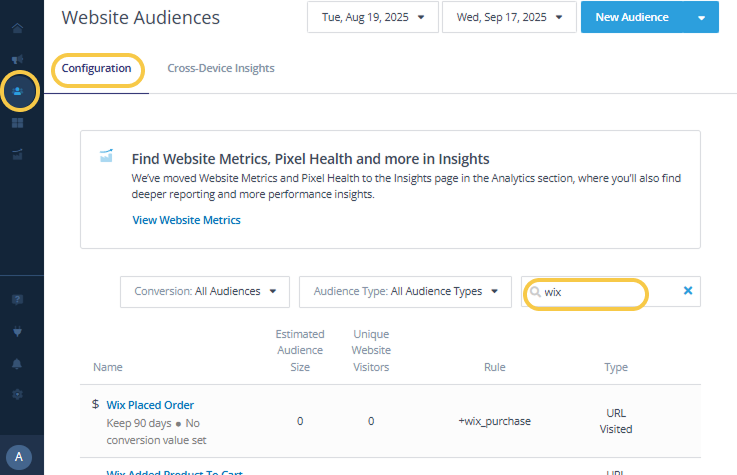The height and width of the screenshot is (475, 737).
Task: Open the integrations plug icon in sidebar
Action: [x=18, y=331]
